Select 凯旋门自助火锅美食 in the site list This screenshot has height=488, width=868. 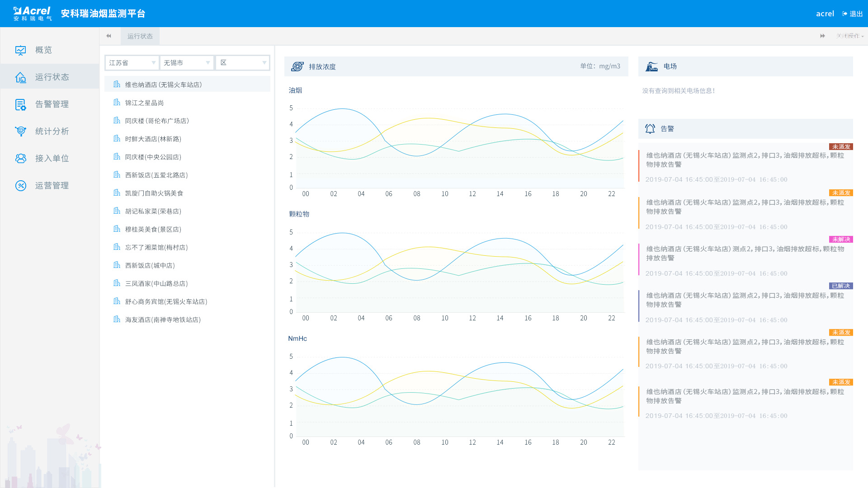coord(154,193)
